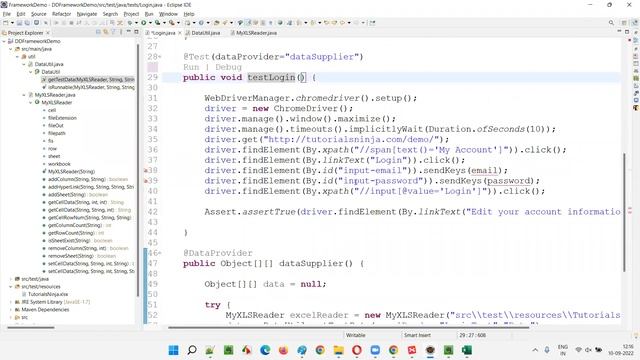The image size is (640, 360).
Task: Collapse the DDFrameworkDemo project node
Action: 4,41
